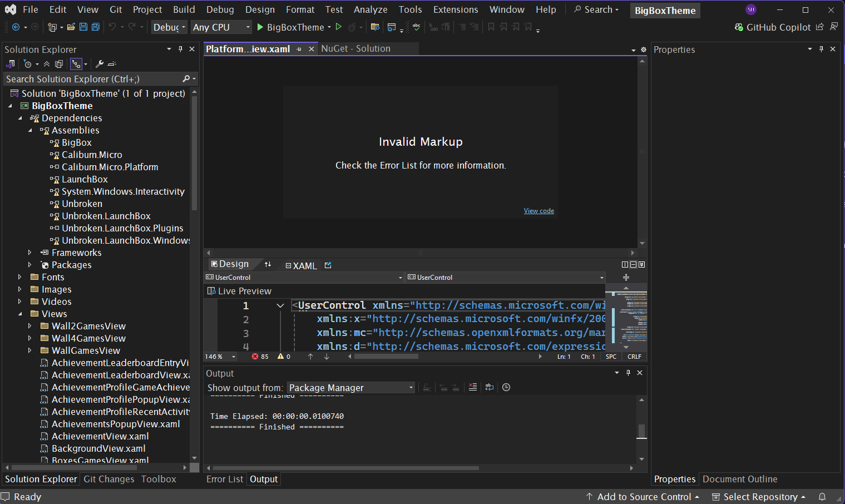
Task: Switch to the Document Outline tab
Action: (740, 479)
